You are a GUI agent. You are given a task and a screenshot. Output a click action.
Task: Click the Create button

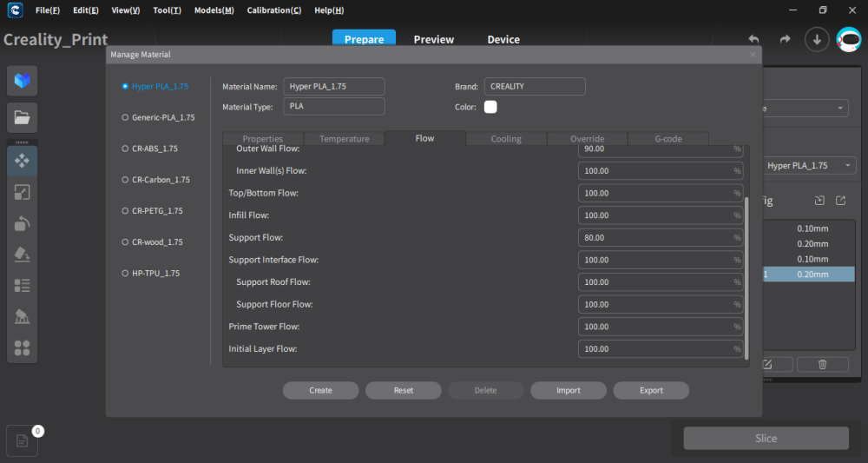pos(320,390)
